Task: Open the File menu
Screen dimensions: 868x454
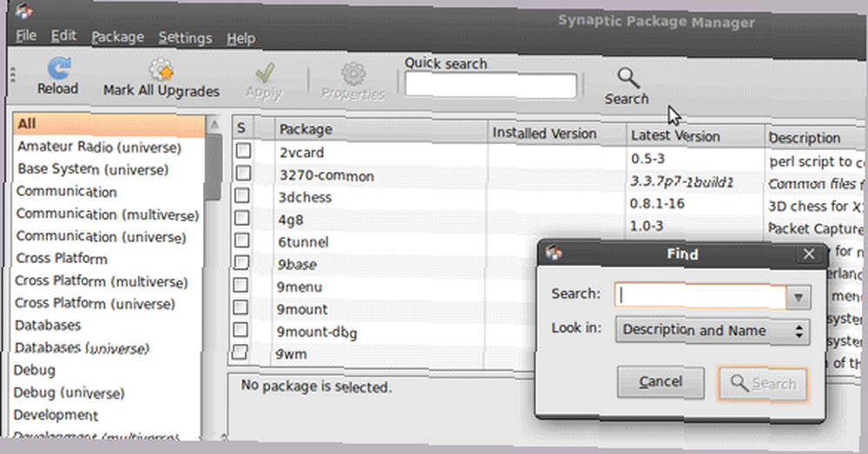Action: (x=26, y=36)
